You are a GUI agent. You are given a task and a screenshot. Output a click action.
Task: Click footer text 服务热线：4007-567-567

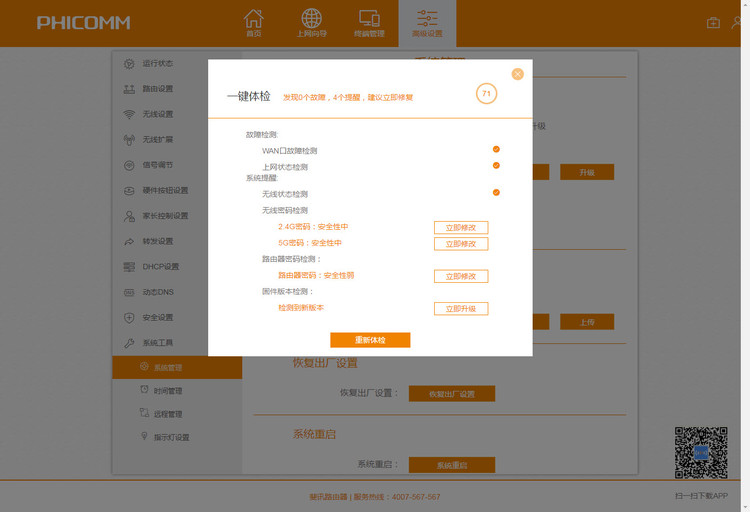pos(397,497)
